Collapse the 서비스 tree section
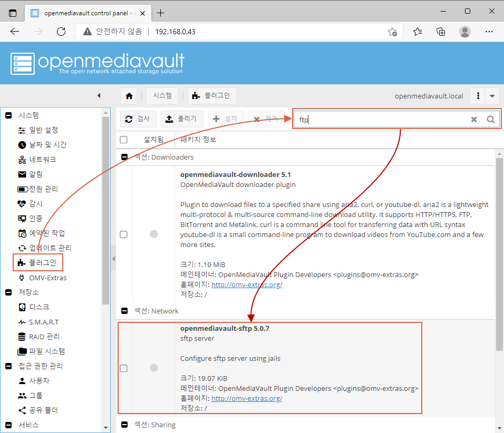The height and width of the screenshot is (433, 504). (x=8, y=425)
